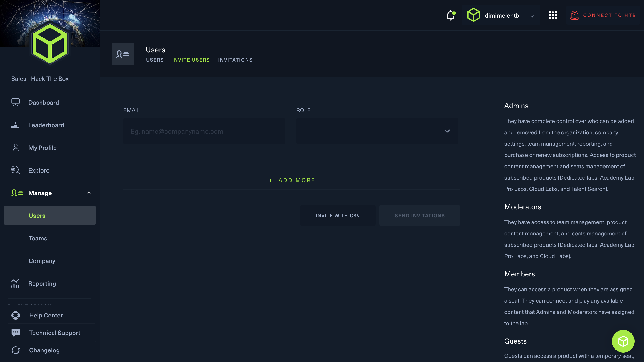Screen dimensions: 644x362
Task: Open Teams under Manage
Action: pos(38,238)
